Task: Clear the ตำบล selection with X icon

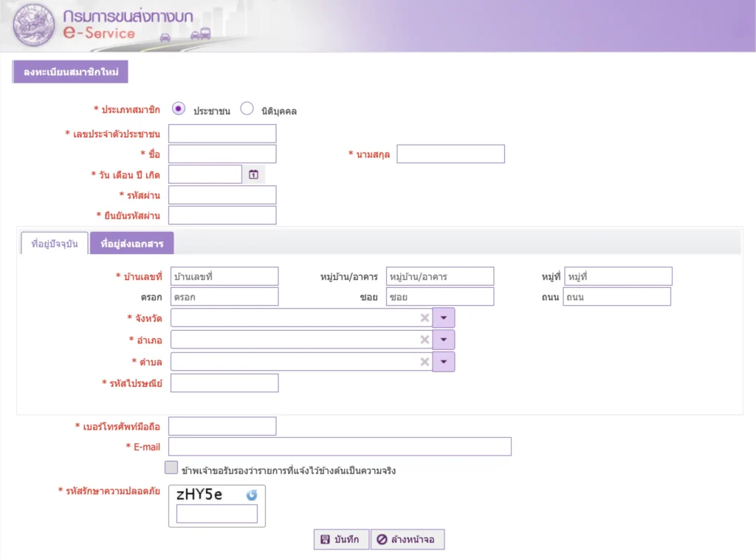Action: click(x=425, y=362)
